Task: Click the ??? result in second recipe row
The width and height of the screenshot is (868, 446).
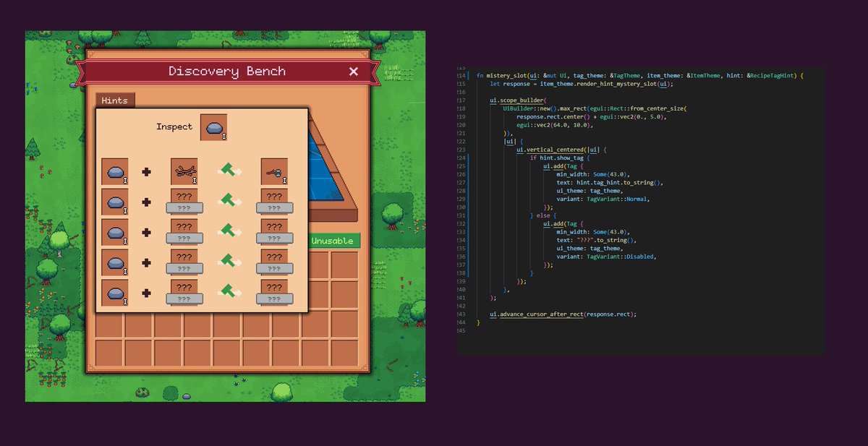Action: [x=274, y=202]
